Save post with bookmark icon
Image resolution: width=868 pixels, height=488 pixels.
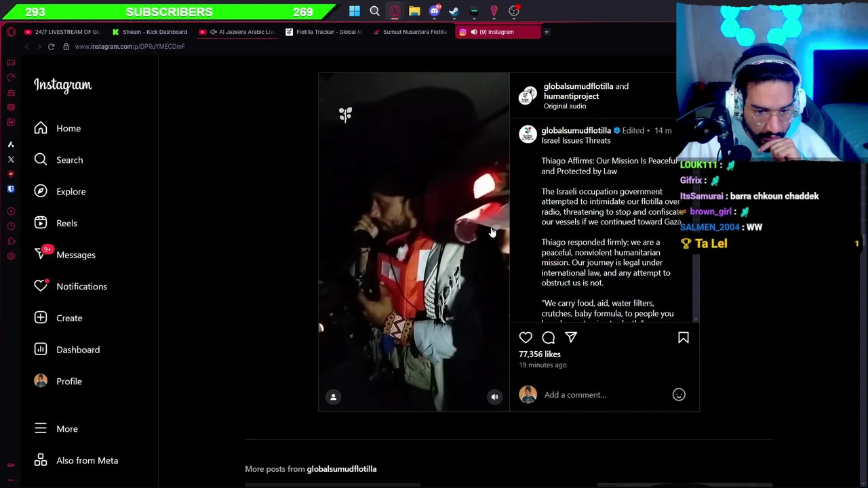coord(684,338)
